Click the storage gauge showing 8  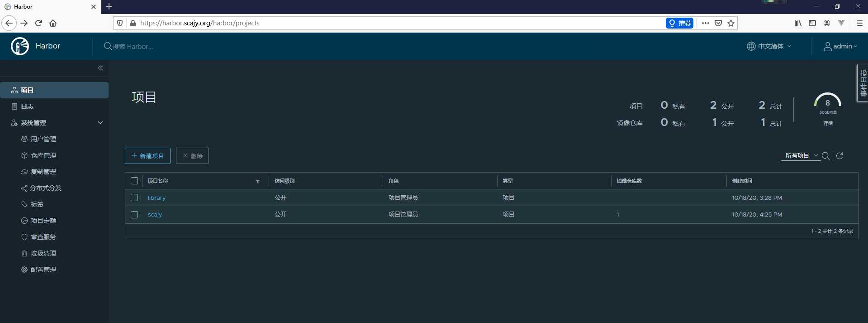point(828,101)
